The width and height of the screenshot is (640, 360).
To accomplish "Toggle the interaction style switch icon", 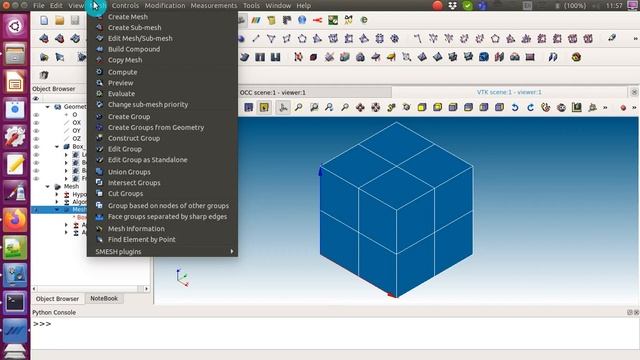I will tap(264, 107).
